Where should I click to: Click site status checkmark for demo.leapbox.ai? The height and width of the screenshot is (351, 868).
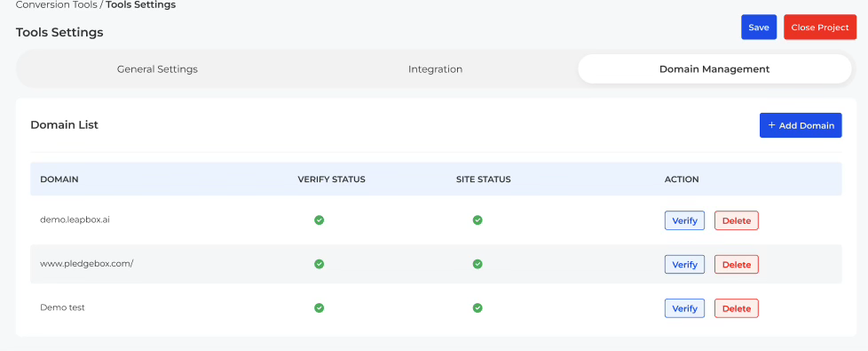[477, 220]
